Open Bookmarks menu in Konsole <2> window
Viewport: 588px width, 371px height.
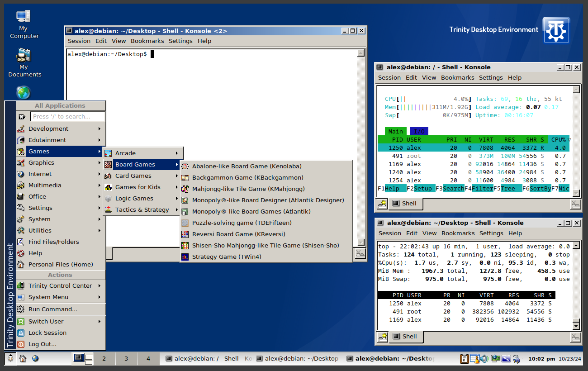[147, 41]
